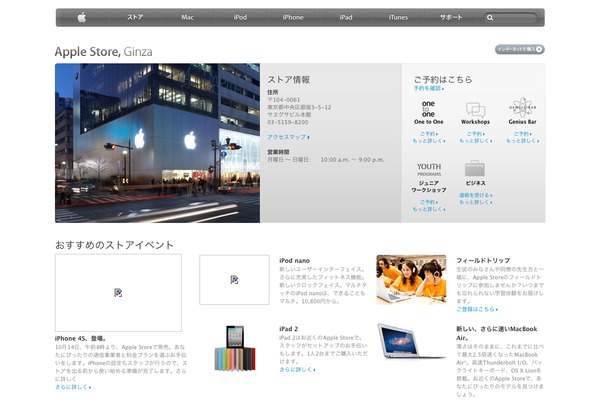Click the フィールドトリップ heading
This screenshot has height=400, width=610.
483,260
